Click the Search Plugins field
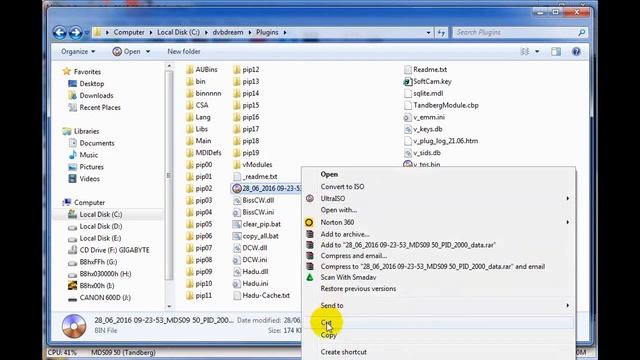Viewport: 640px width, 360px height. (515, 32)
